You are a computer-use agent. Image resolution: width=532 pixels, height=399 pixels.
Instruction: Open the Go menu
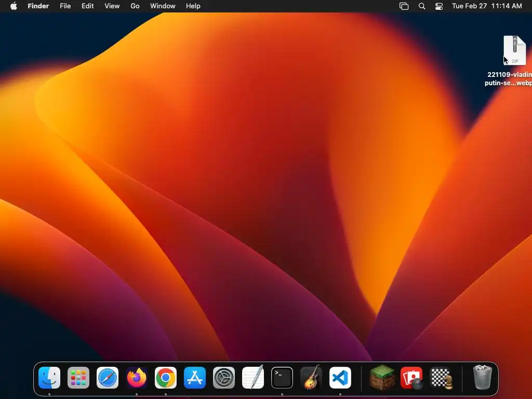pos(135,6)
